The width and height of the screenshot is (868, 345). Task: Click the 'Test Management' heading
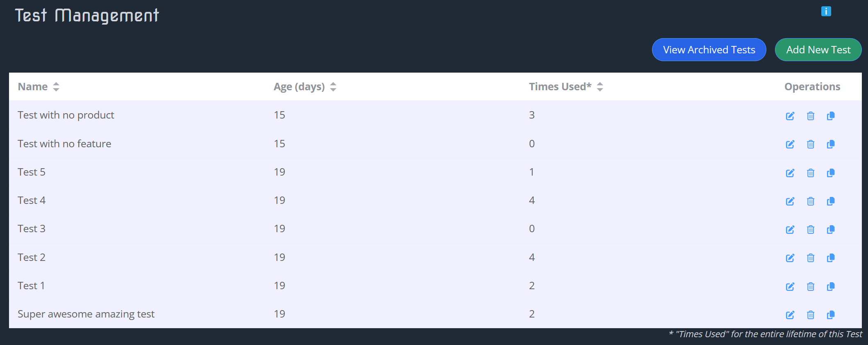coord(87,15)
